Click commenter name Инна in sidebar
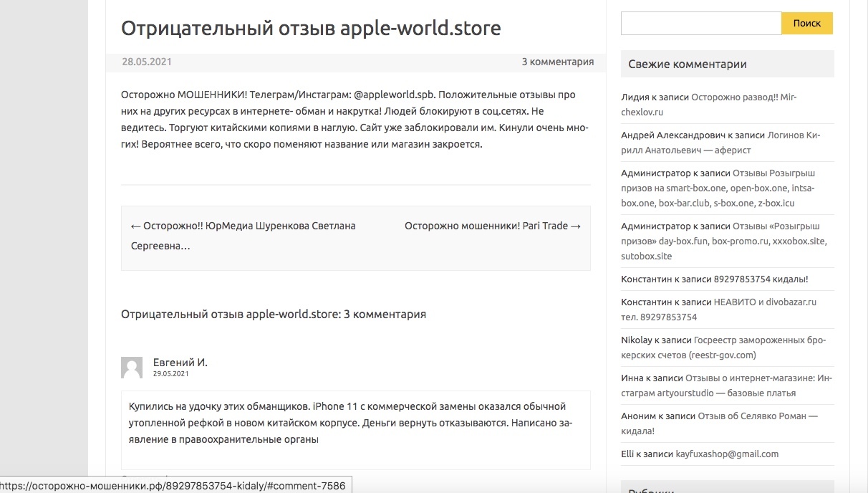868x493 pixels. (634, 378)
